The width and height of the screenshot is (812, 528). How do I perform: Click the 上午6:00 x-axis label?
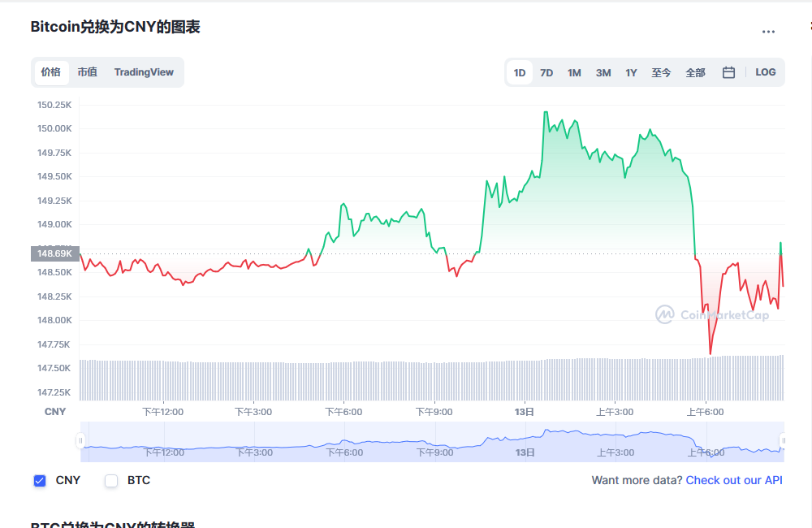click(x=706, y=412)
